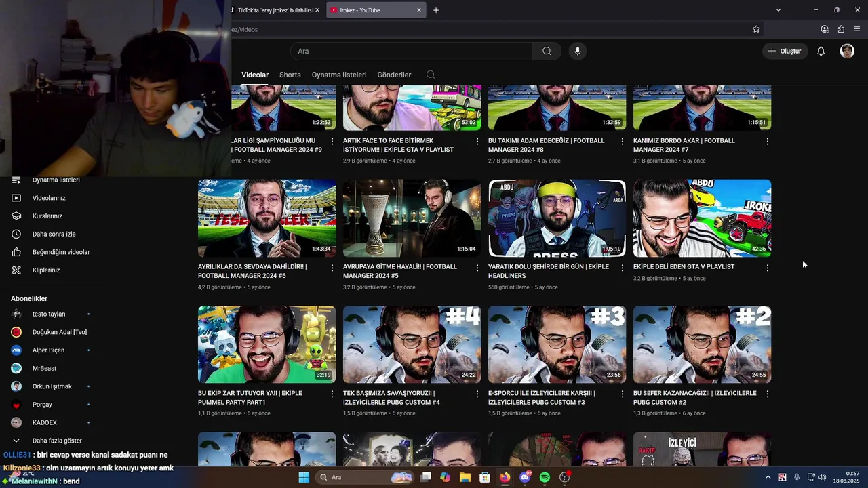Viewport: 868px width, 488px height.
Task: Expand the list all tabs chevron
Action: pyautogui.click(x=778, y=10)
